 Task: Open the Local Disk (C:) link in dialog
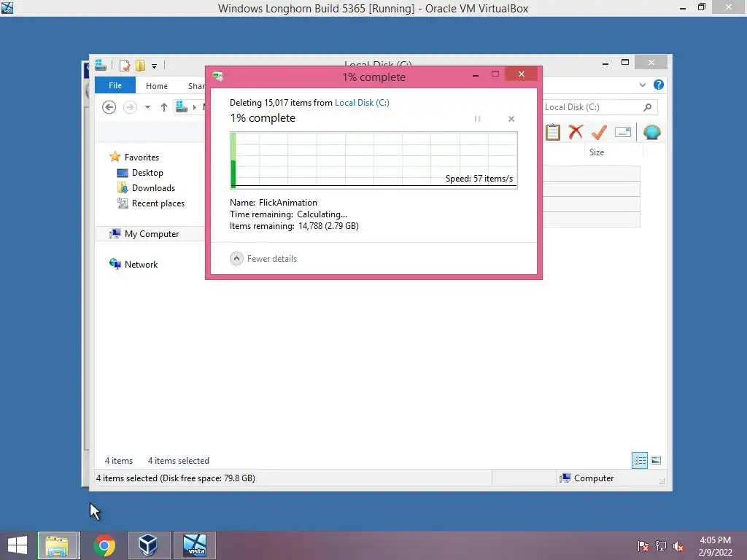[x=362, y=102]
